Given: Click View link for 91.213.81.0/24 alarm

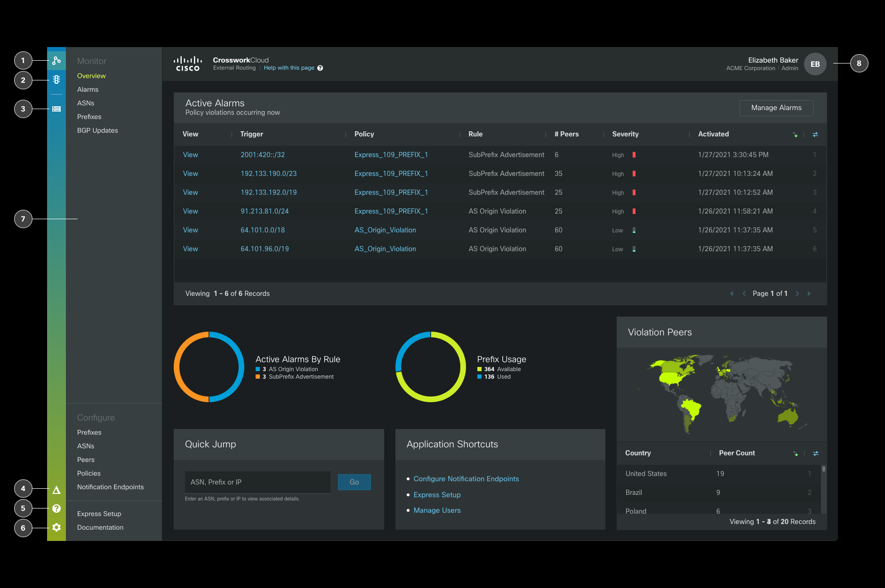Looking at the screenshot, I should pos(191,211).
